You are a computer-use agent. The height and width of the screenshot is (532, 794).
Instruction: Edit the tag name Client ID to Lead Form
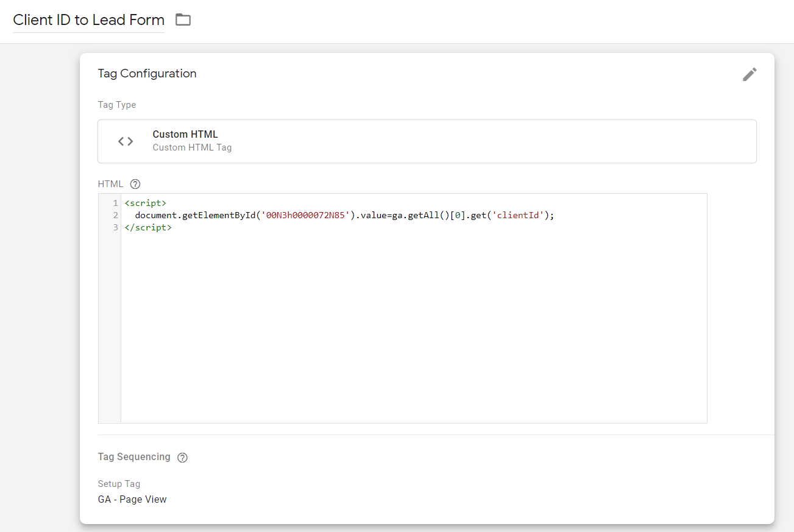(x=89, y=20)
